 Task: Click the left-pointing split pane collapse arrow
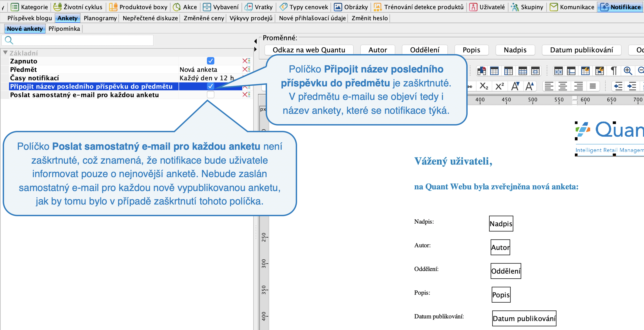pyautogui.click(x=255, y=41)
